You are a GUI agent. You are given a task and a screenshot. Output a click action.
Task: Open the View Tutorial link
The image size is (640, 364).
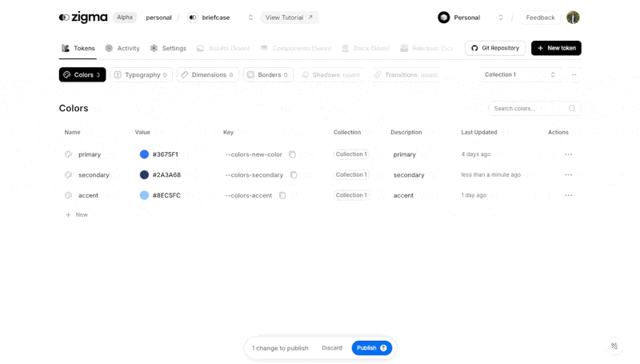pos(289,18)
